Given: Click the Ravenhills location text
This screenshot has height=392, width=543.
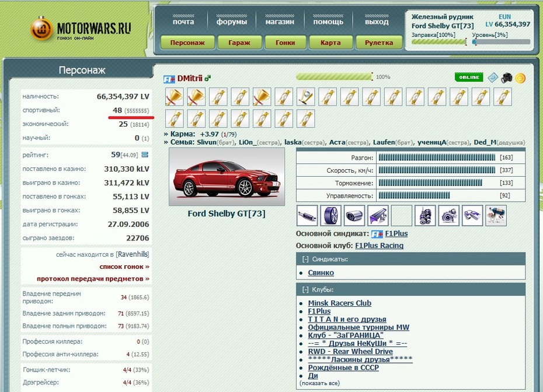Looking at the screenshot, I should (x=133, y=254).
